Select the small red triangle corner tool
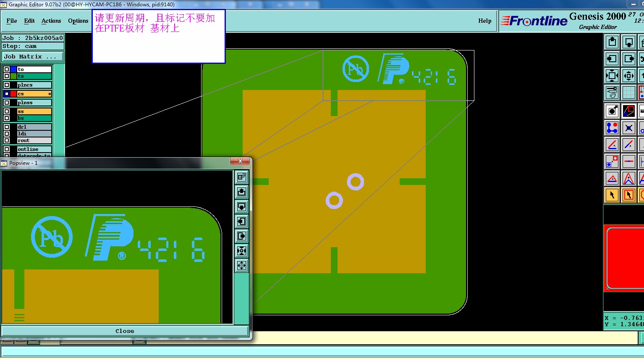The width and height of the screenshot is (644, 359). pyautogui.click(x=612, y=178)
